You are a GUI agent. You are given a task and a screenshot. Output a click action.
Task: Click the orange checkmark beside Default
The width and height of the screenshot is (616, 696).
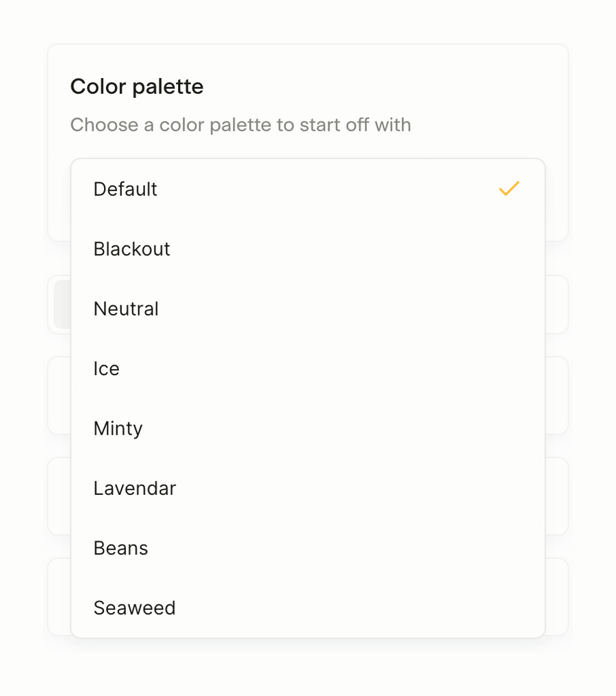pyautogui.click(x=509, y=189)
